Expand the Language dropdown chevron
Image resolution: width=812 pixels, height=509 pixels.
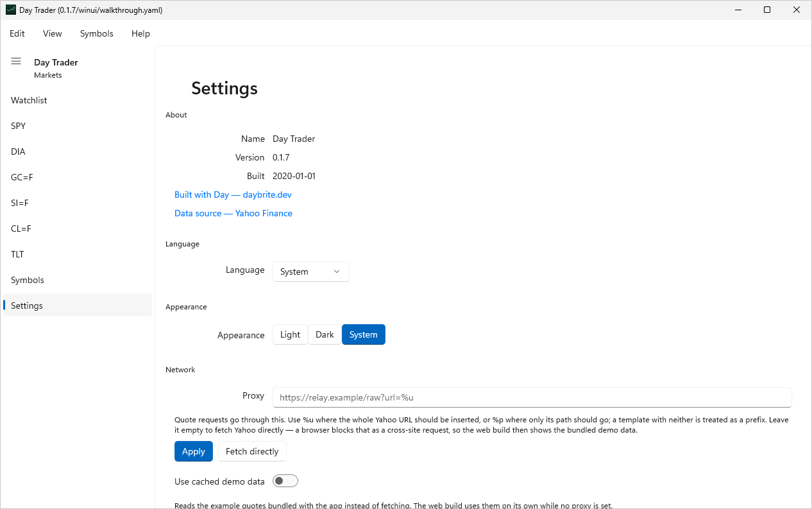pyautogui.click(x=337, y=272)
